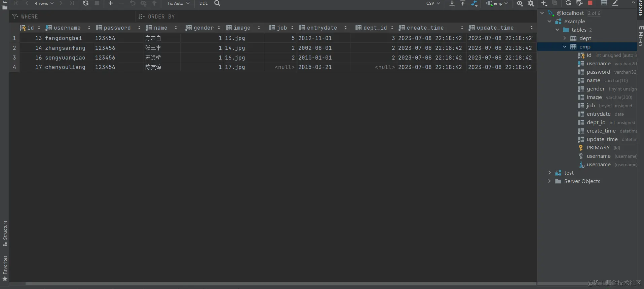Click the compare data arrows icon
Image resolution: width=644 pixels, height=289 pixels.
pos(474,3)
